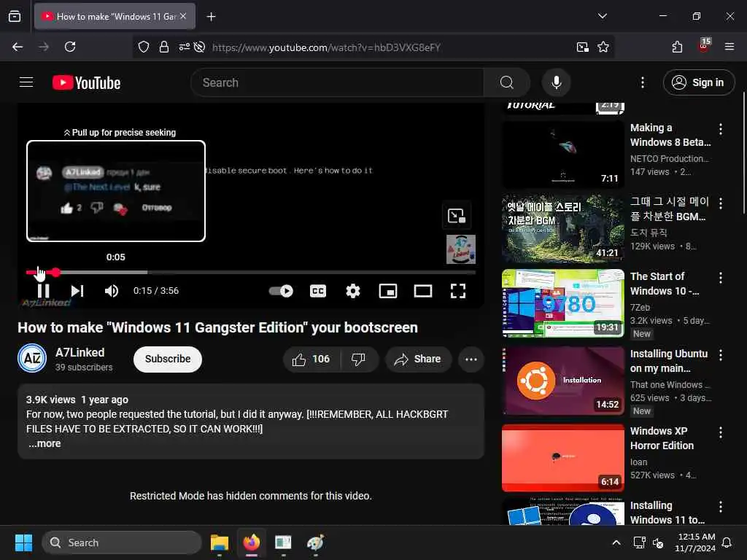Subscribe to A7Linked channel
This screenshot has width=747, height=560.
coord(168,359)
